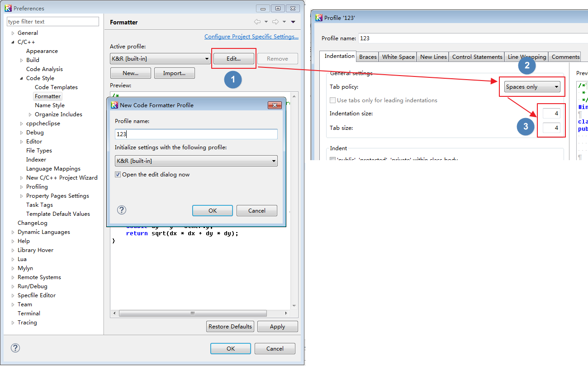Click the help icon in New Code Formatter Profile dialog
The image size is (588, 366).
point(122,210)
